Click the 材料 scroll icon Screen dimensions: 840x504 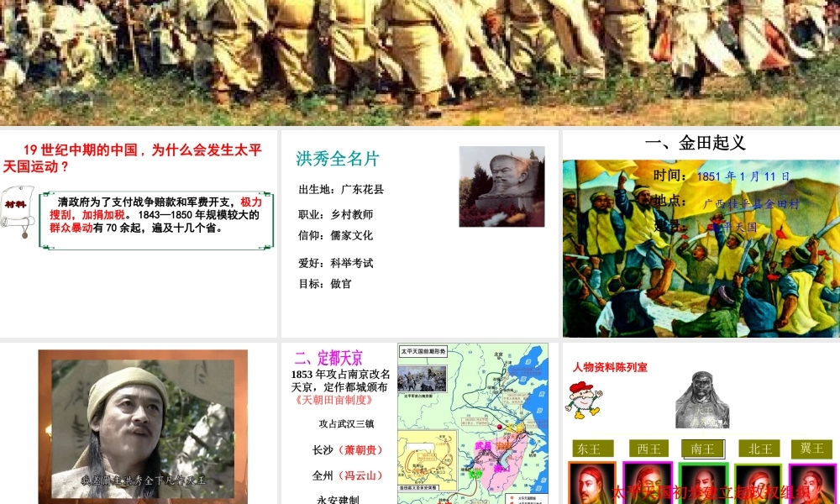[17, 212]
